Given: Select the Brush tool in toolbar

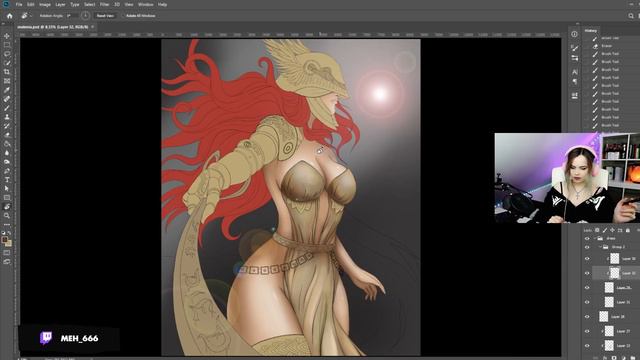Looking at the screenshot, I should pos(7,108).
